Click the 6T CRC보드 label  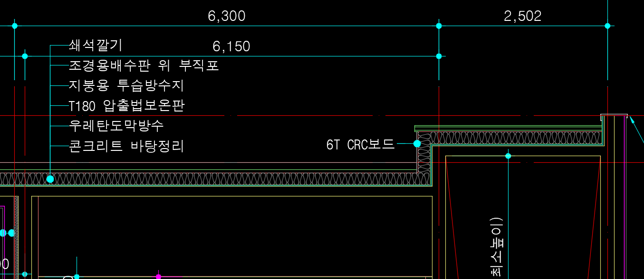(x=360, y=145)
